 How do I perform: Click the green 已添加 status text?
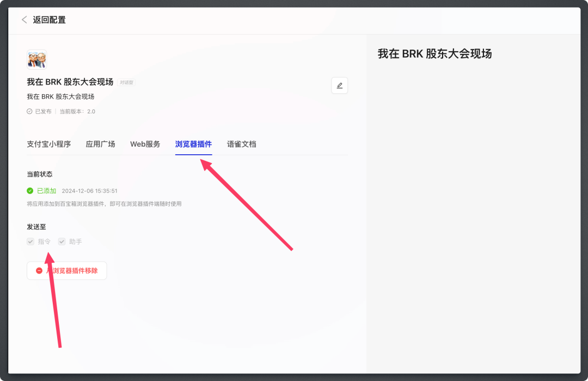(46, 191)
